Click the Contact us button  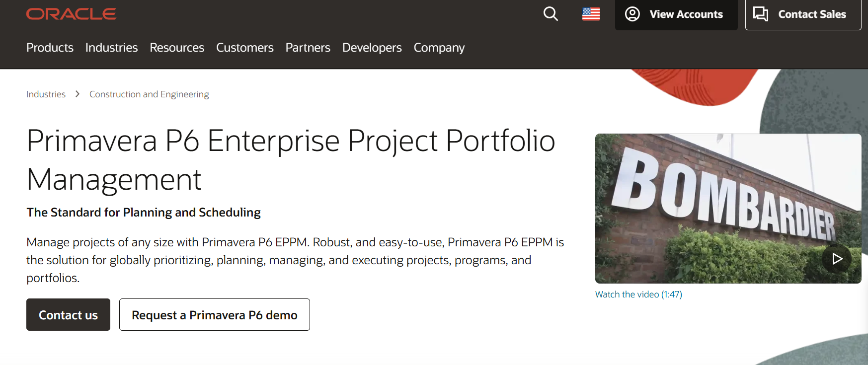click(68, 315)
